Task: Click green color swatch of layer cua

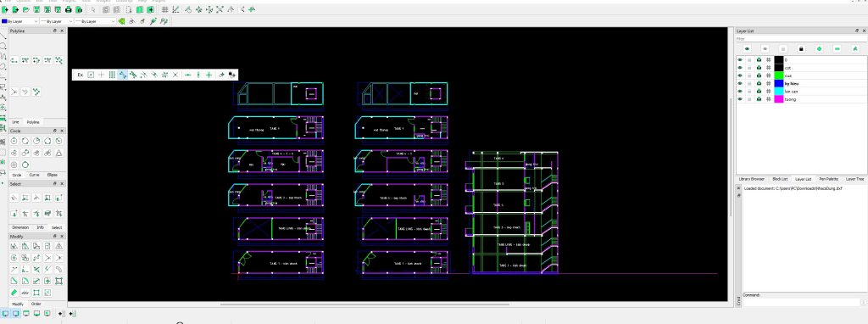Action: [779, 75]
